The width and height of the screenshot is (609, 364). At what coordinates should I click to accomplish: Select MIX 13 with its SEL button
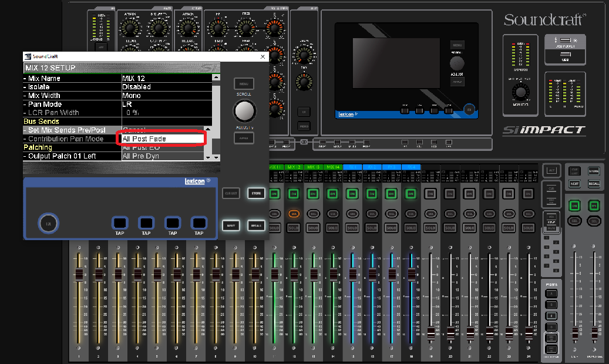coord(313,214)
